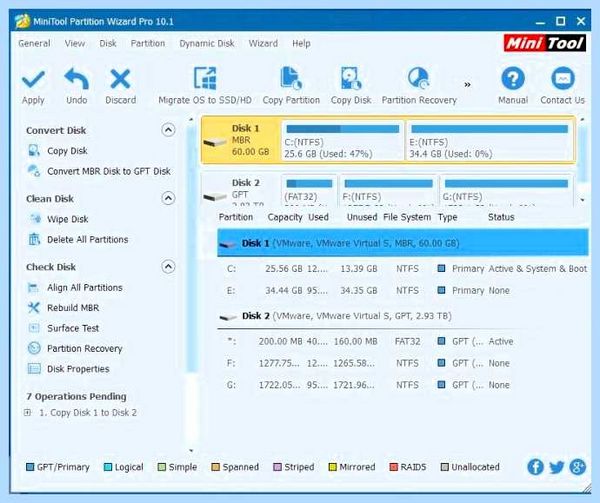Click Rebuild MBR action

click(73, 308)
